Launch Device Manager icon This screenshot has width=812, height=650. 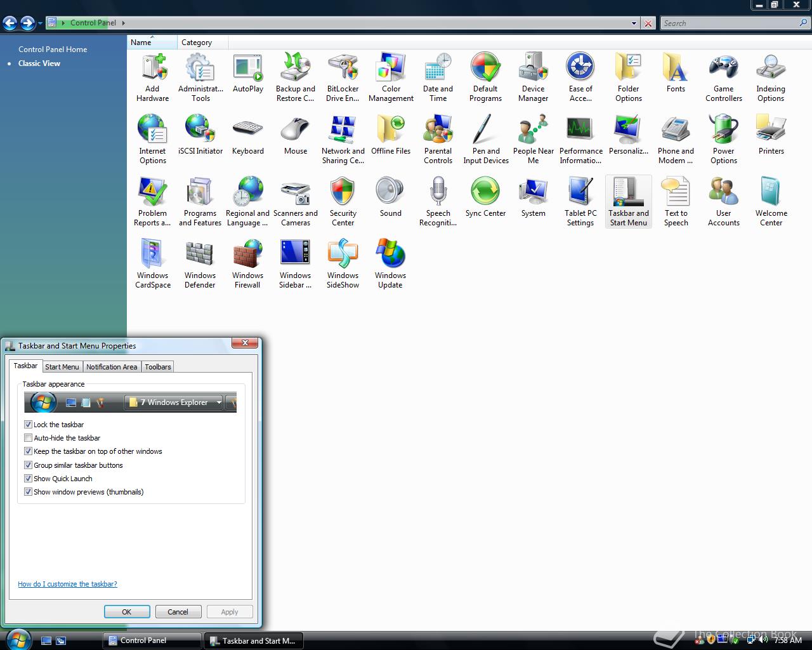pyautogui.click(x=534, y=77)
